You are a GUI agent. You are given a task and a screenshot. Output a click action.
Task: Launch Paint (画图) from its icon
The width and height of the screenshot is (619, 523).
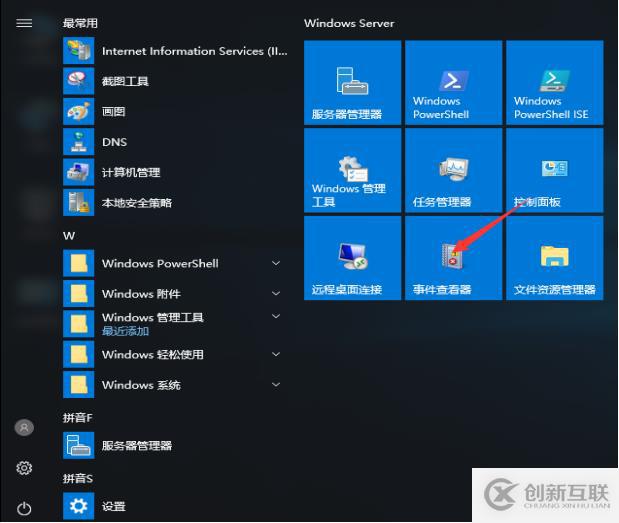coord(79,111)
